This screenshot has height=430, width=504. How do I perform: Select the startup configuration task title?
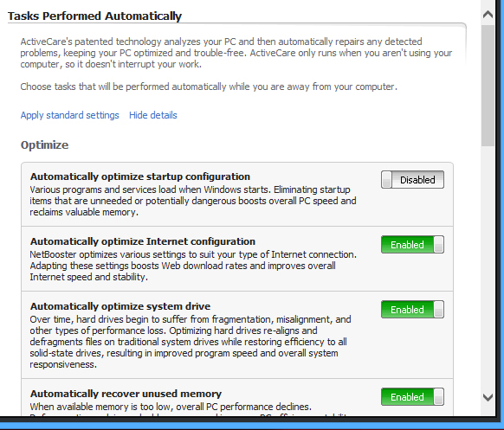click(x=140, y=176)
